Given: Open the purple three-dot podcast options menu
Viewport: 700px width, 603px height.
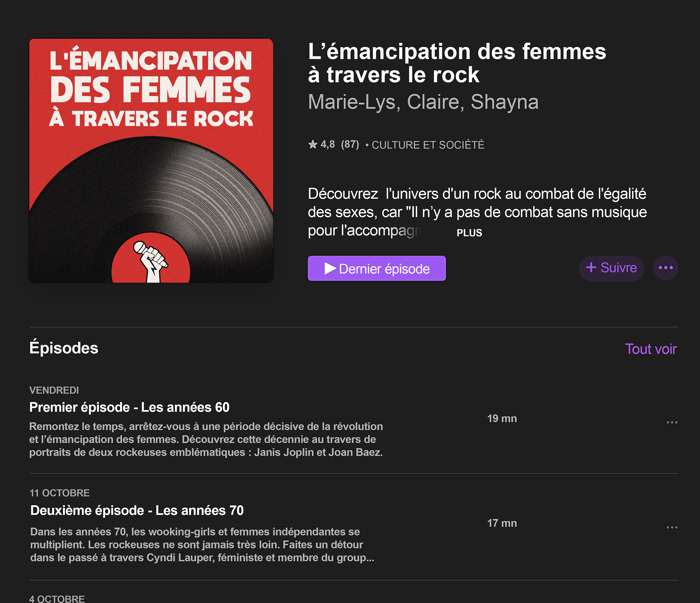Looking at the screenshot, I should (x=666, y=268).
